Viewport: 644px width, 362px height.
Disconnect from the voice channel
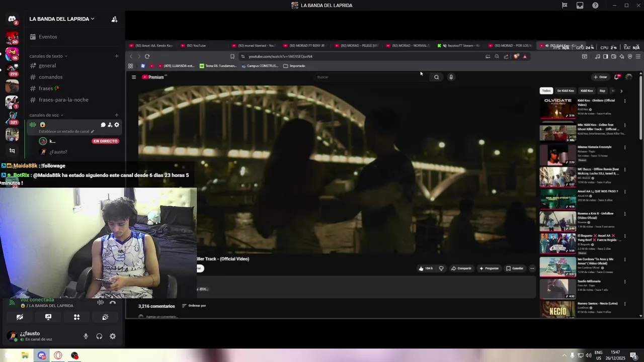pos(113,302)
